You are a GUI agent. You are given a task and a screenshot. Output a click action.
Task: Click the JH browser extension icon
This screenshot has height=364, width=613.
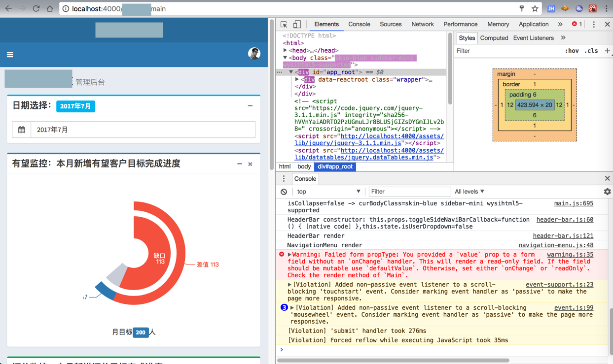[551, 8]
